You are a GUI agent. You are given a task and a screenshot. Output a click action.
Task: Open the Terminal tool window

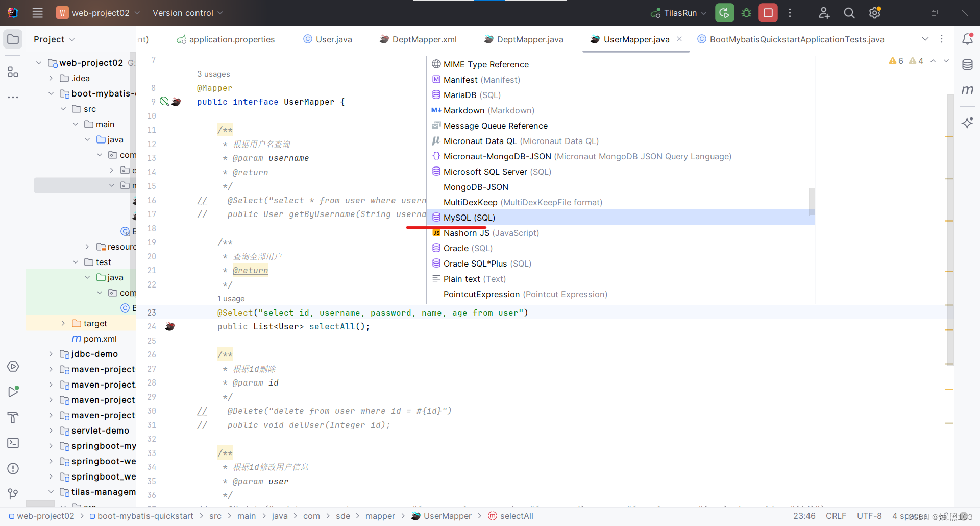click(13, 443)
